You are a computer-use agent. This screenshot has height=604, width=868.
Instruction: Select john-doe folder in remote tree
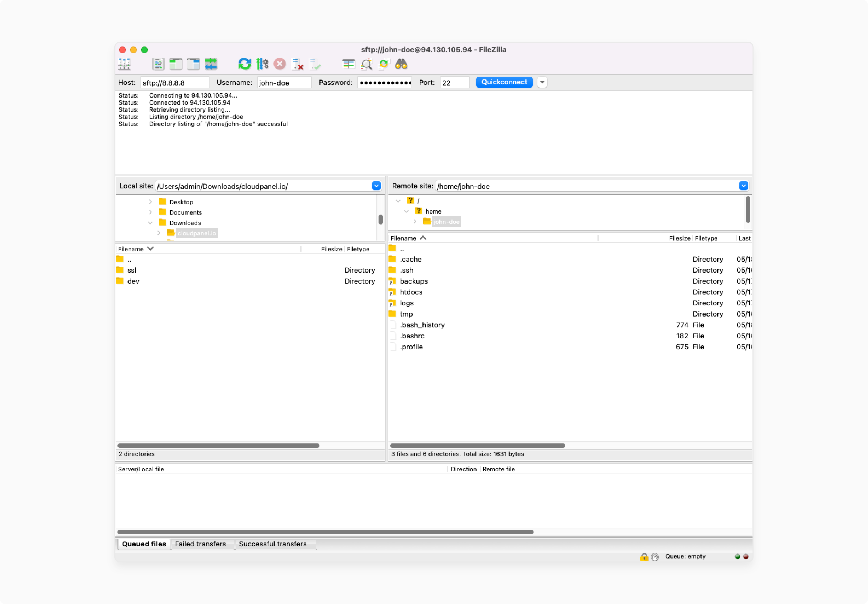pyautogui.click(x=447, y=222)
